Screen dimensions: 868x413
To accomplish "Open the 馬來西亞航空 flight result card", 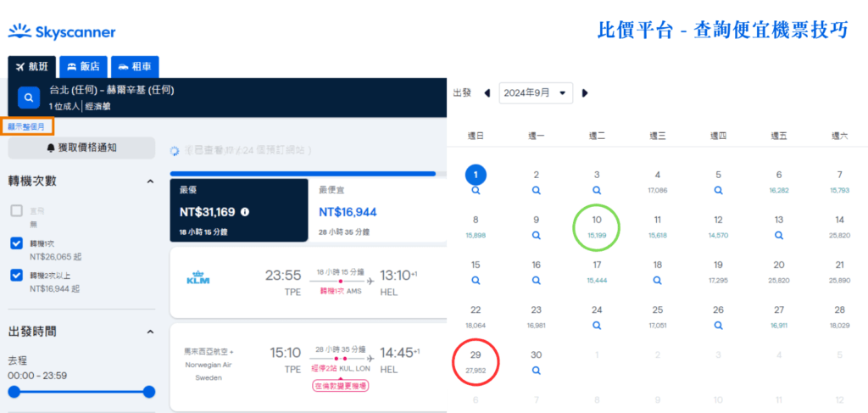I will click(x=309, y=367).
